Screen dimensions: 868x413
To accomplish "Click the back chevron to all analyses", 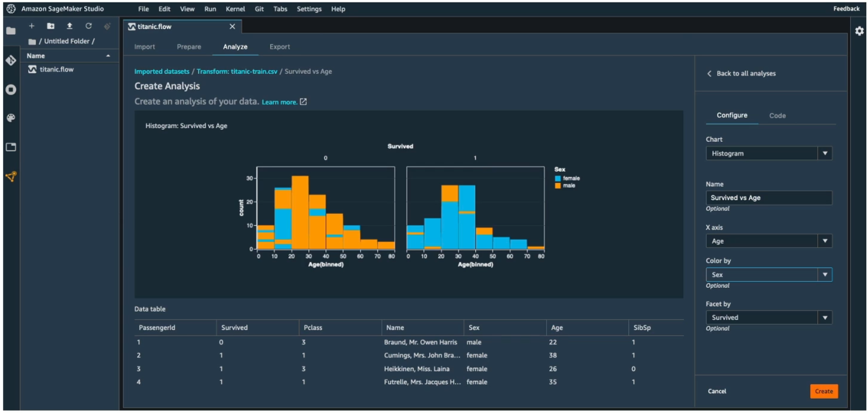I will point(709,73).
